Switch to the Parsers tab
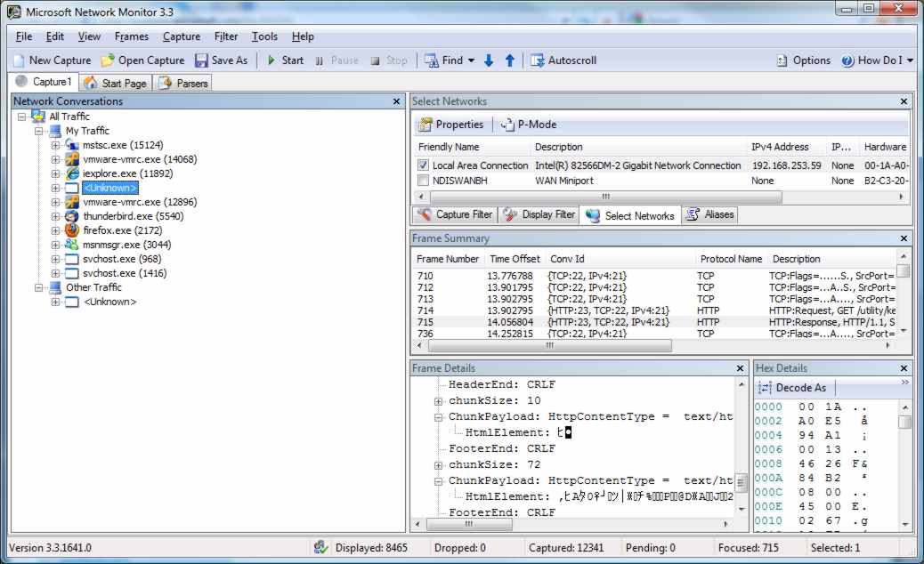This screenshot has width=924, height=564. [184, 83]
